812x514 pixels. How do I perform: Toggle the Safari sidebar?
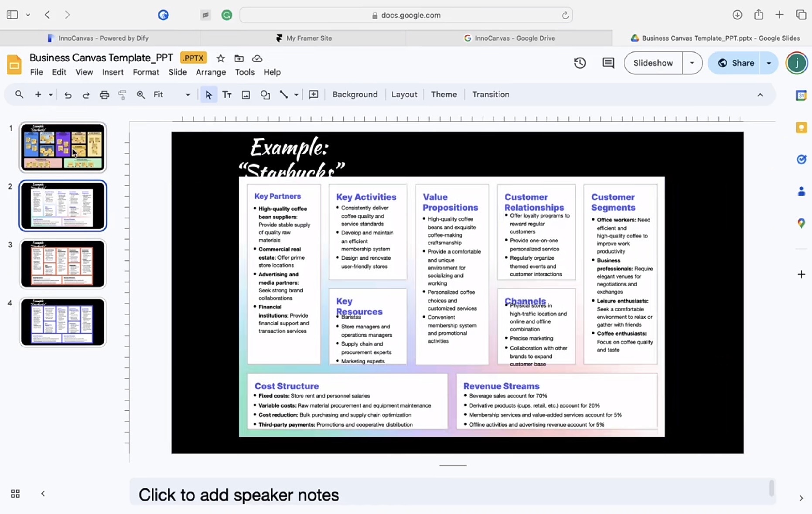pyautogui.click(x=12, y=15)
